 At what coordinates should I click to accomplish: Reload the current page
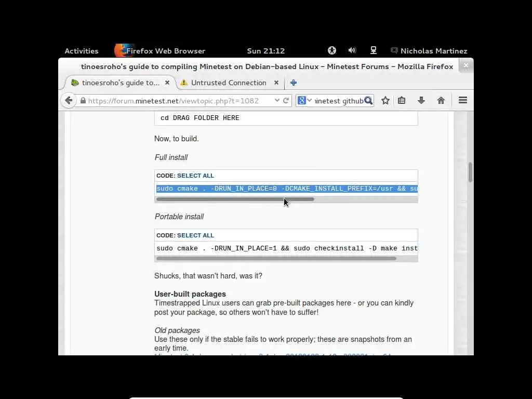(x=286, y=100)
